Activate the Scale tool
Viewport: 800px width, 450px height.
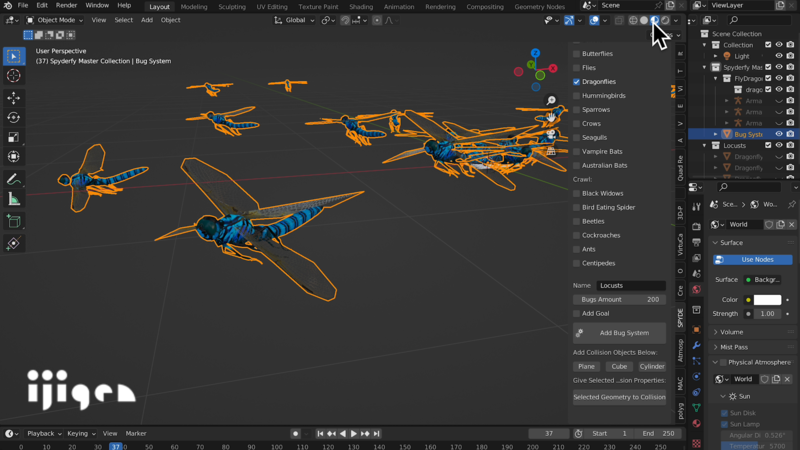click(x=14, y=137)
